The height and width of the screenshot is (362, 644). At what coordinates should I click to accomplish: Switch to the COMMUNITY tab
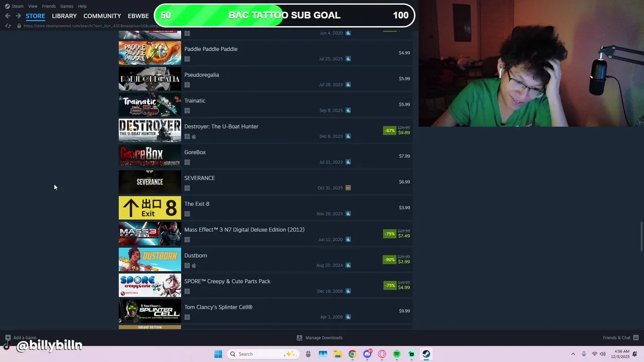click(x=102, y=16)
